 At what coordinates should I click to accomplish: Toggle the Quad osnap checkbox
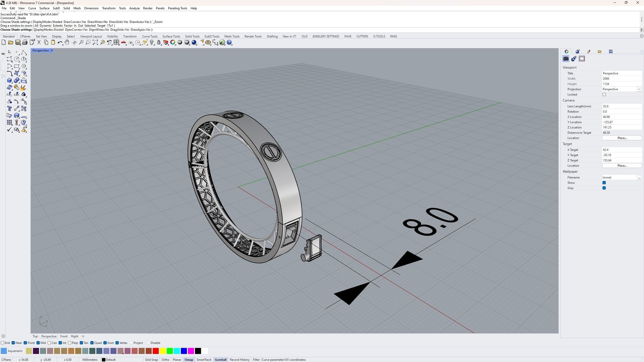(92, 343)
